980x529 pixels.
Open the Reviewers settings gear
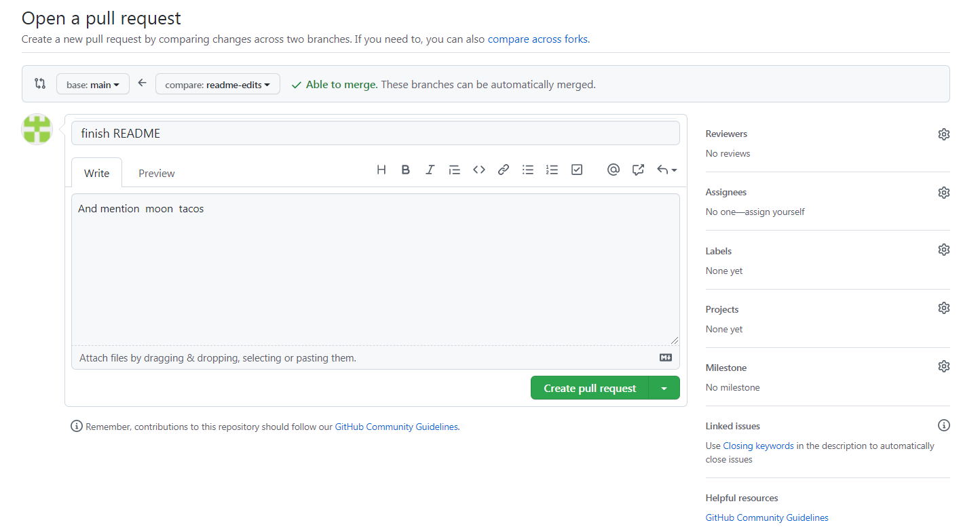coord(943,134)
